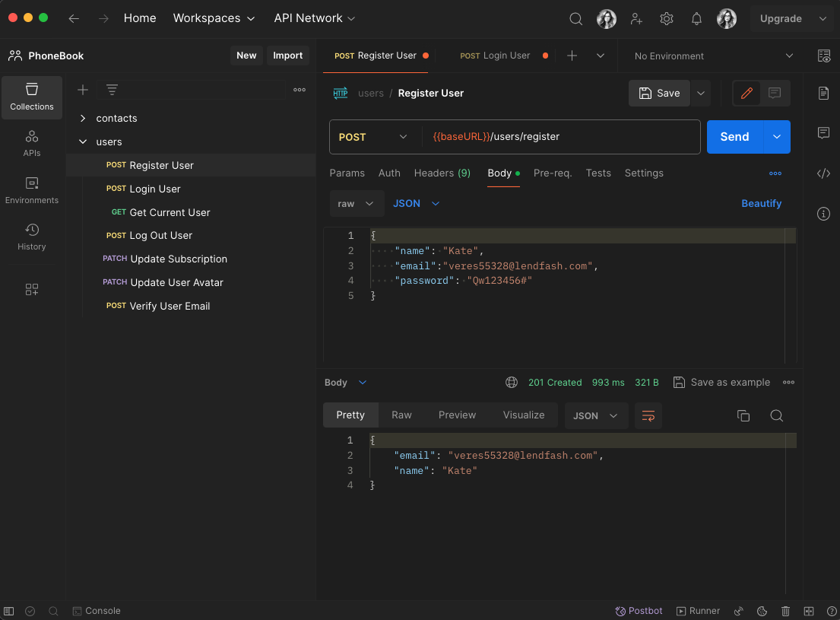Screen dimensions: 840x620
Task: Click the pencil edit mode icon
Action: pyautogui.click(x=746, y=94)
